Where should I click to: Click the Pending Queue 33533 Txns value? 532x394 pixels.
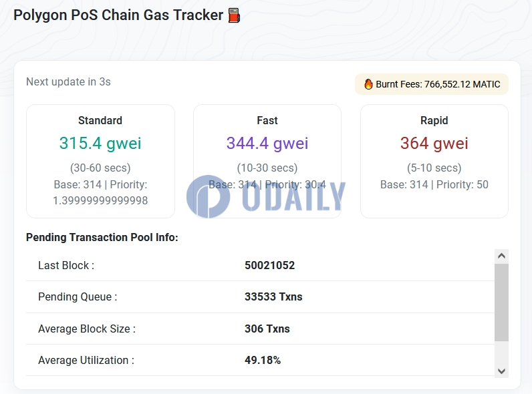(273, 297)
